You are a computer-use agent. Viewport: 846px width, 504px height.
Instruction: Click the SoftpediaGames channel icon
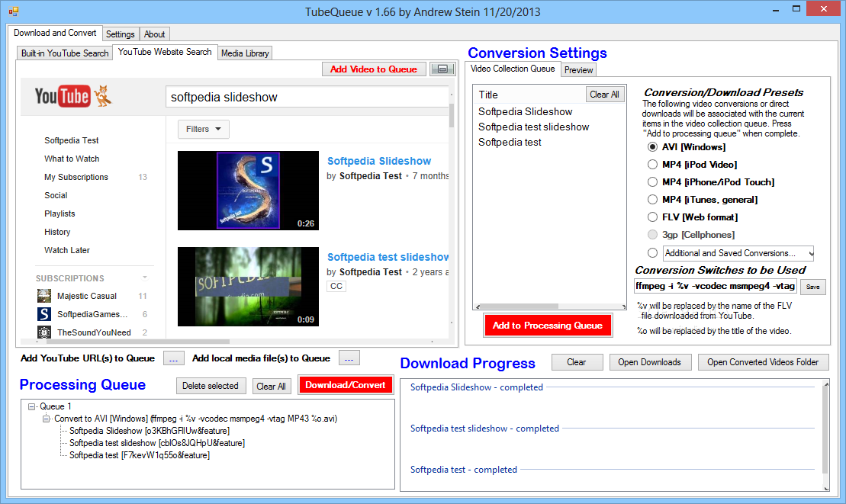pos(44,314)
